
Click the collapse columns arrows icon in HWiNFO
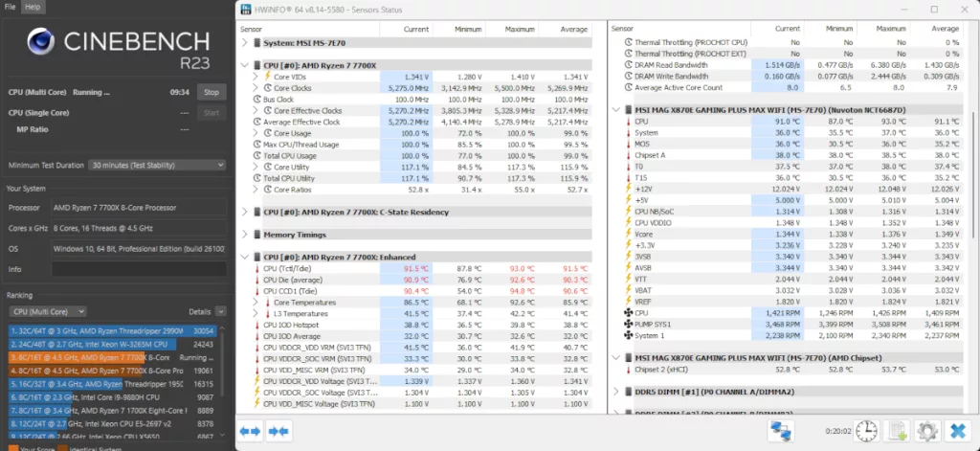(278, 431)
